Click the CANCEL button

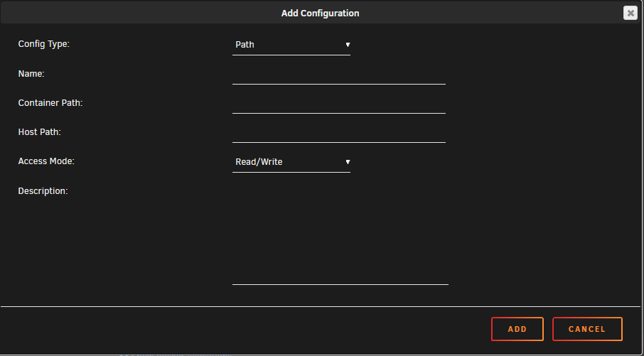click(x=587, y=329)
